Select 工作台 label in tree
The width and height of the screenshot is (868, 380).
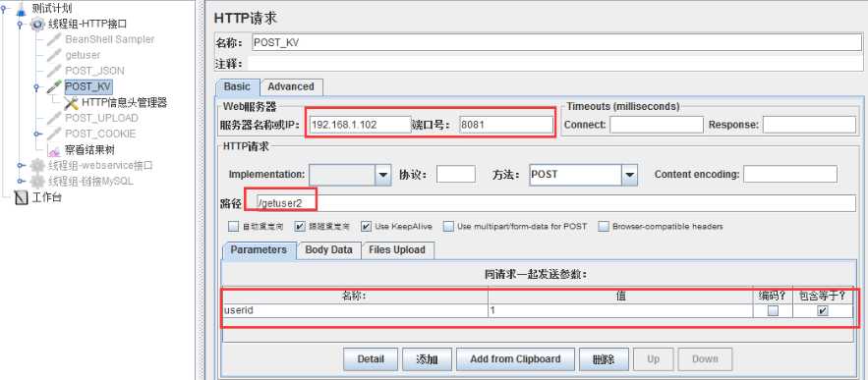[46, 197]
